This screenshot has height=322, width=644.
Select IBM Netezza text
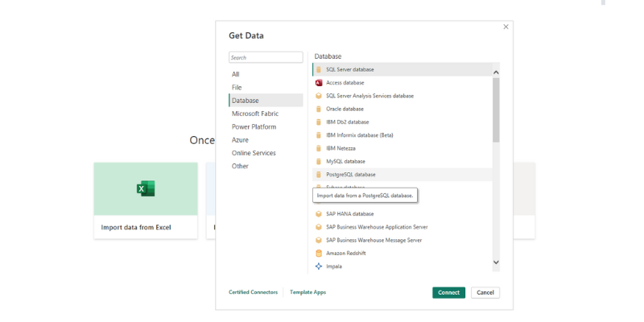point(341,148)
